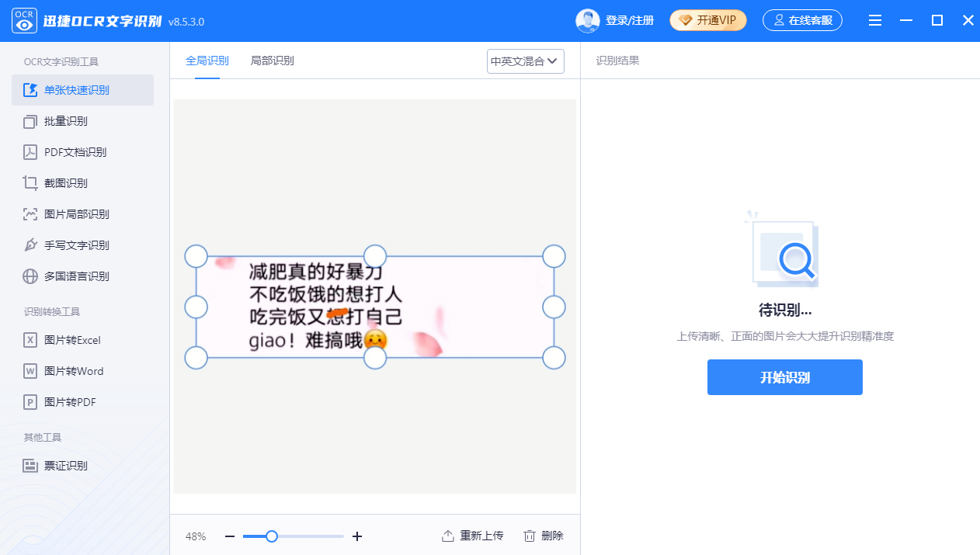Click the bottom-left crop handle of selection
The width and height of the screenshot is (980, 555).
[x=196, y=358]
